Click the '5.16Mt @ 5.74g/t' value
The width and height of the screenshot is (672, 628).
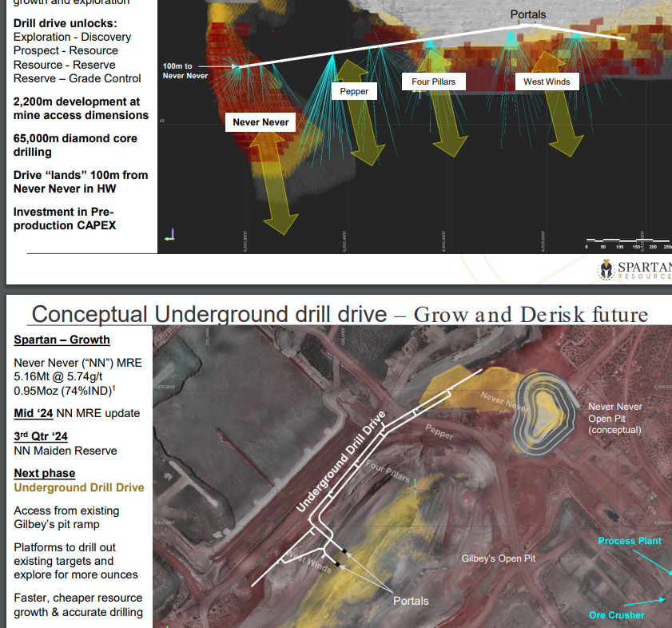[x=58, y=376]
